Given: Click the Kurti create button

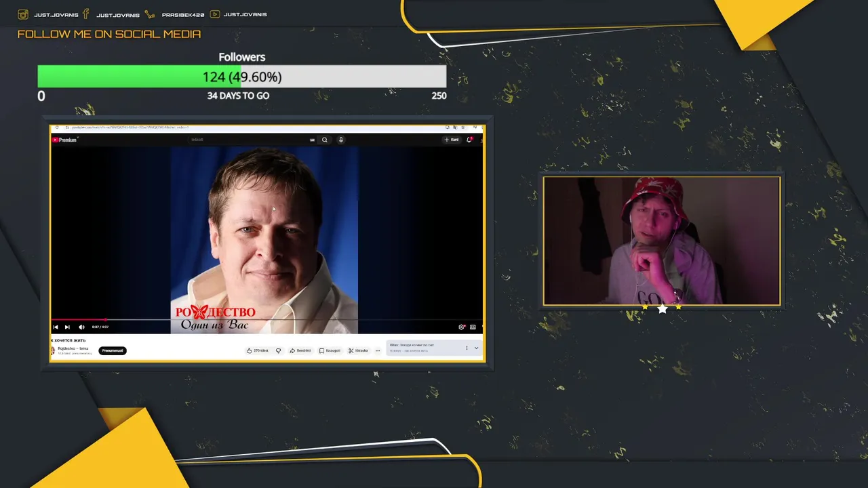Looking at the screenshot, I should (x=451, y=140).
